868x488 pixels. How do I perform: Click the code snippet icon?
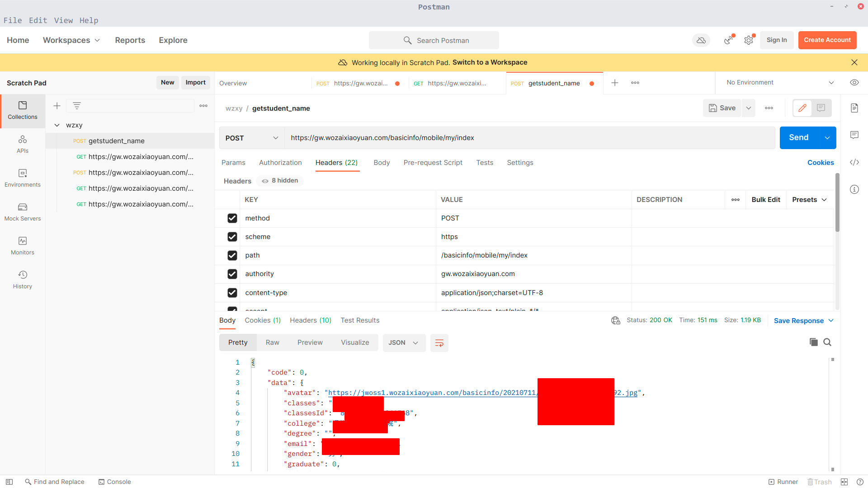tap(854, 162)
